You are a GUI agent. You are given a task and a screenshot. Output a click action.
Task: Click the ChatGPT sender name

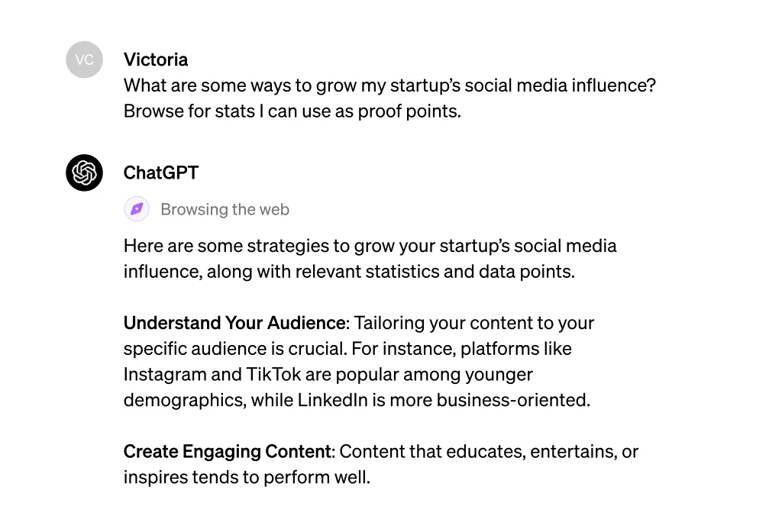161,172
